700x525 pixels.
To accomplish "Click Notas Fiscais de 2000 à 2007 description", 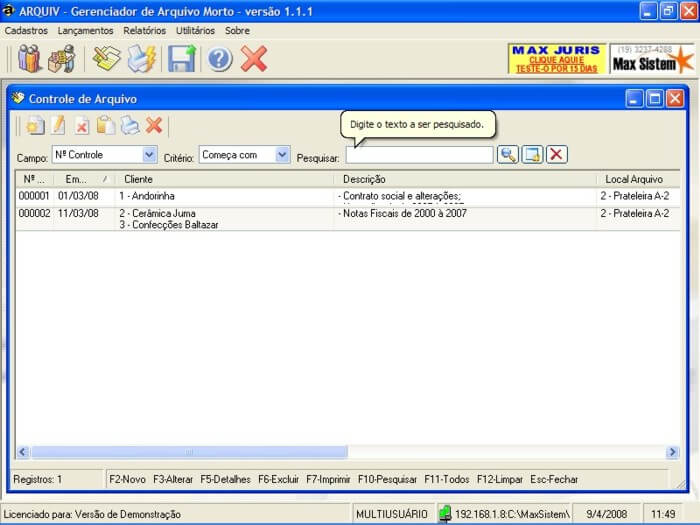I will pyautogui.click(x=402, y=213).
